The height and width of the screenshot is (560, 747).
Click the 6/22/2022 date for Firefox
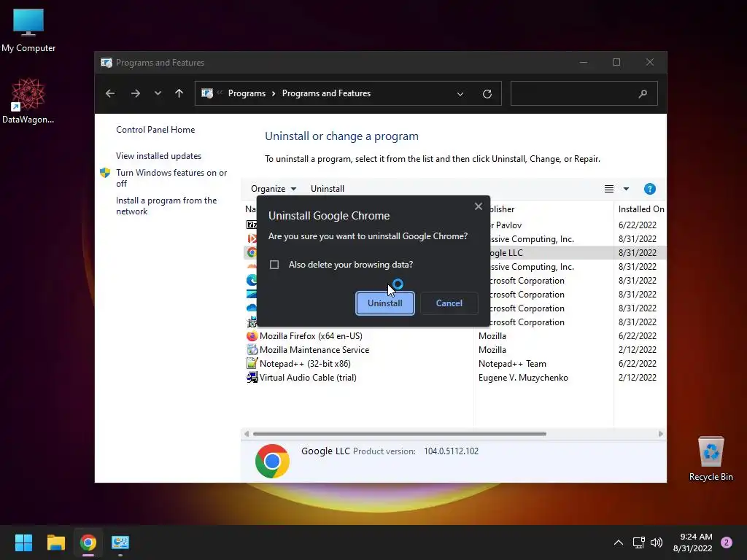638,336
